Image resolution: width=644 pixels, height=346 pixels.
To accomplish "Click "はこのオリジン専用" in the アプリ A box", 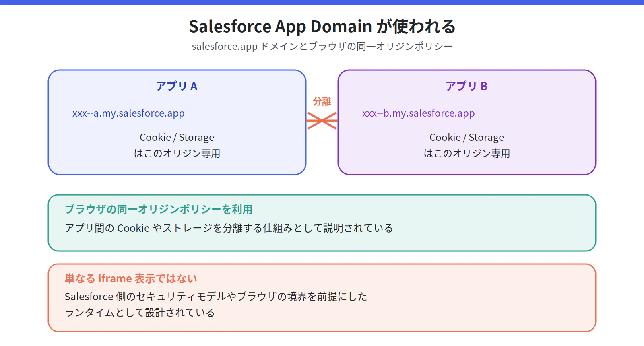I will [177, 154].
